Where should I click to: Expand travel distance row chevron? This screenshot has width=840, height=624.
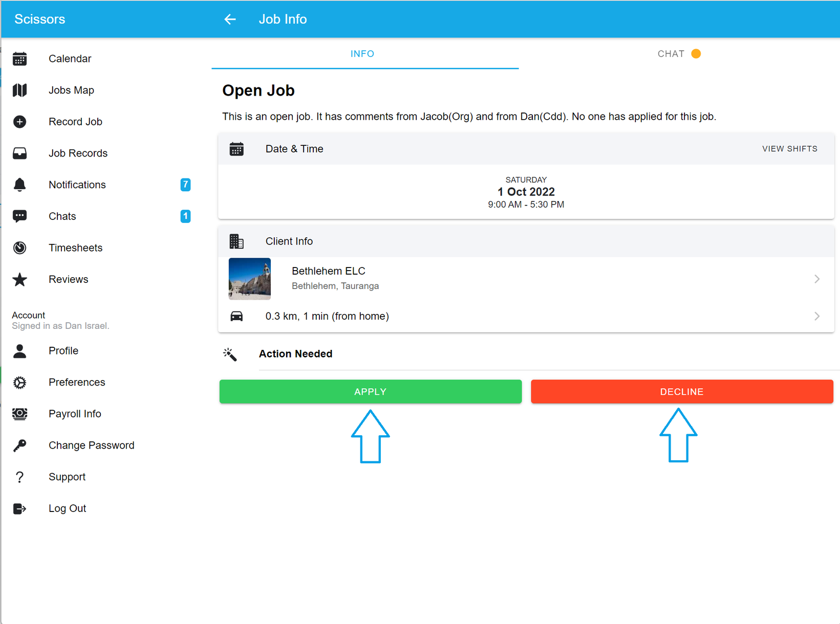coord(817,316)
